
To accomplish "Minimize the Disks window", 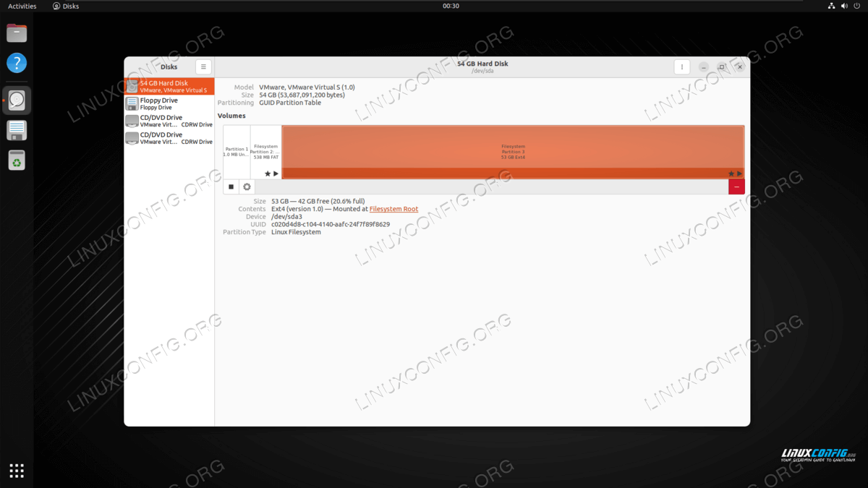I will 704,67.
